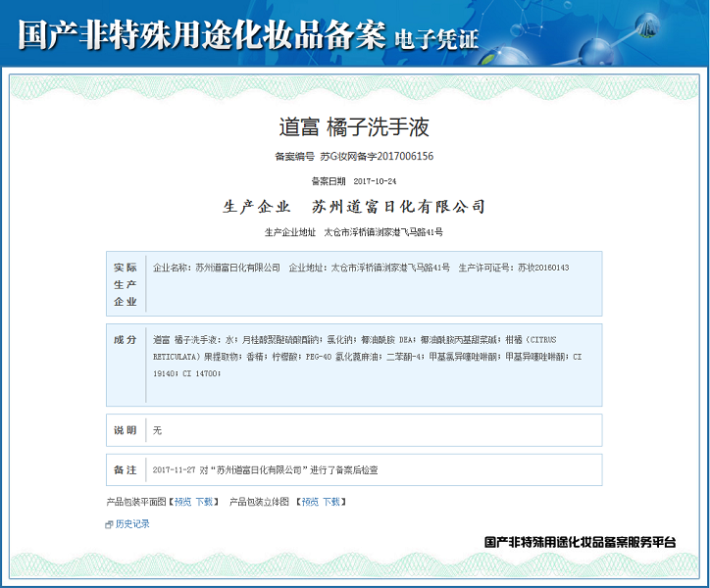Click ingredient text CI 19140; CI 14700

tap(367, 366)
